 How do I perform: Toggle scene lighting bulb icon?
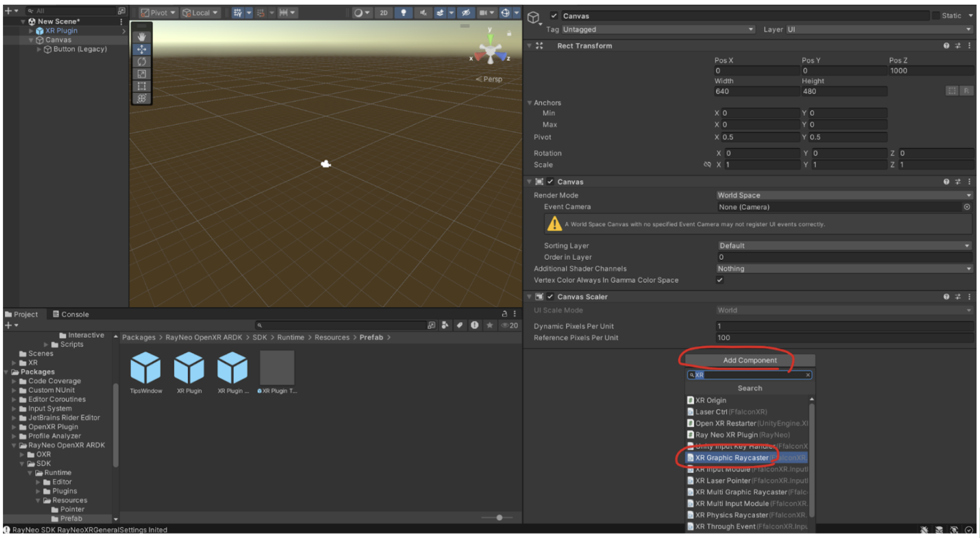click(404, 13)
